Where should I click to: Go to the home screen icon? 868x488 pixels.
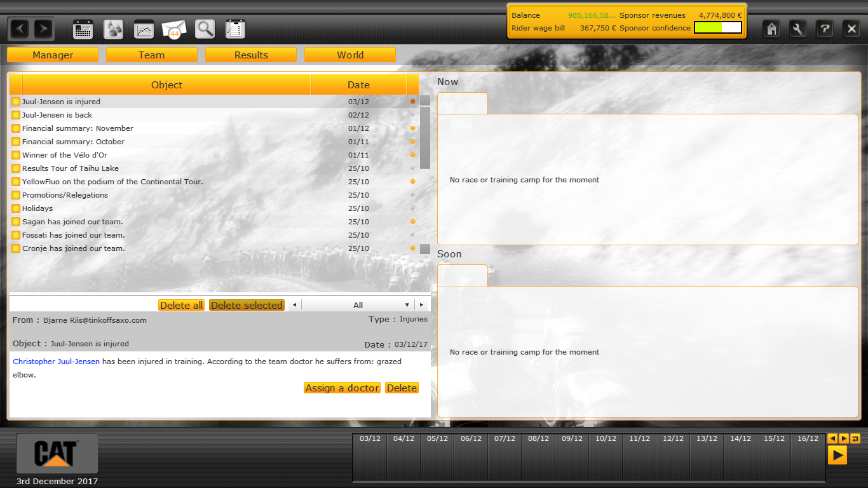point(771,29)
